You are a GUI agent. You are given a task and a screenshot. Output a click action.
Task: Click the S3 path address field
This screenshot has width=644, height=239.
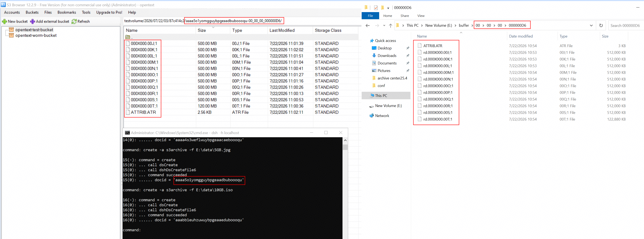tap(242, 21)
